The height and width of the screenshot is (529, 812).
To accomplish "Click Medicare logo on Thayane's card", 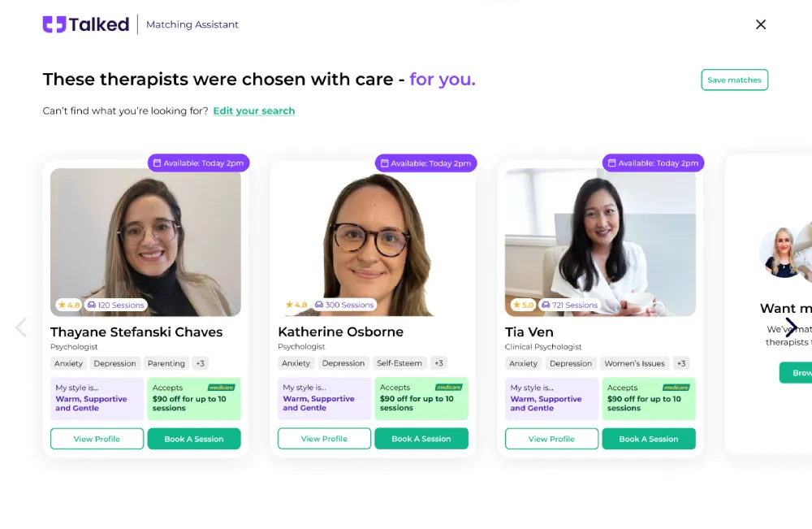I will pyautogui.click(x=221, y=388).
